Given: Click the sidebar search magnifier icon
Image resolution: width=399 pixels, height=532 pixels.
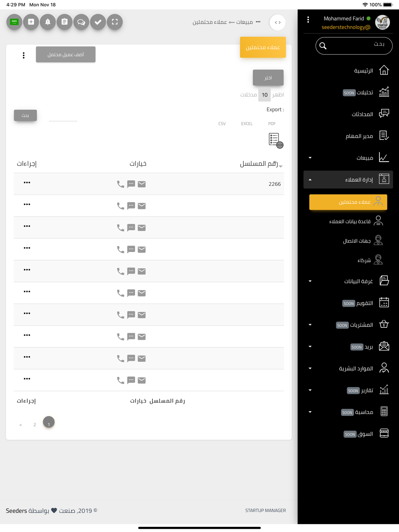Looking at the screenshot, I should (323, 46).
